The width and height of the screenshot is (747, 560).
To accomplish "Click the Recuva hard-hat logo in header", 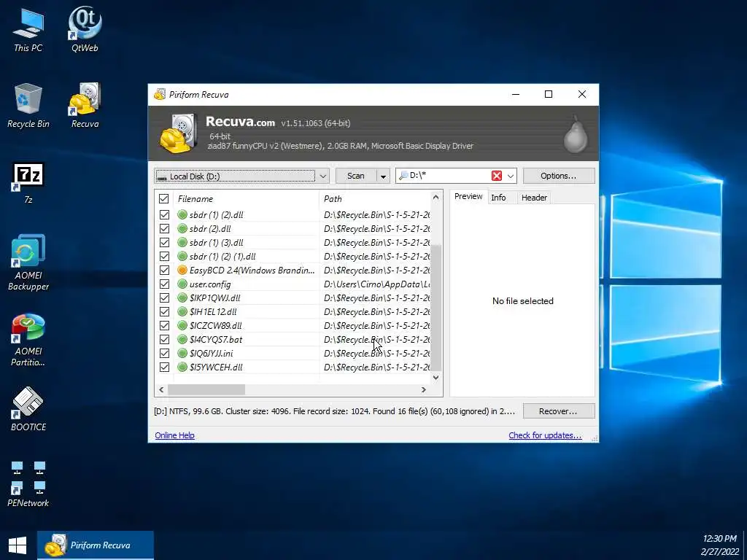I will point(178,133).
